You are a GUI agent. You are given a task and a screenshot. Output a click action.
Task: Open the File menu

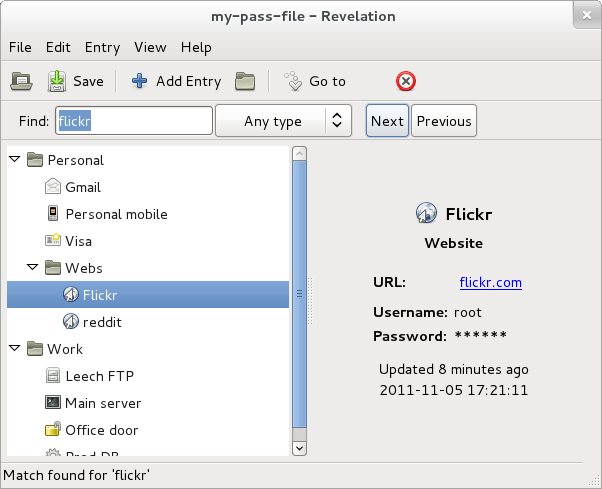[20, 47]
